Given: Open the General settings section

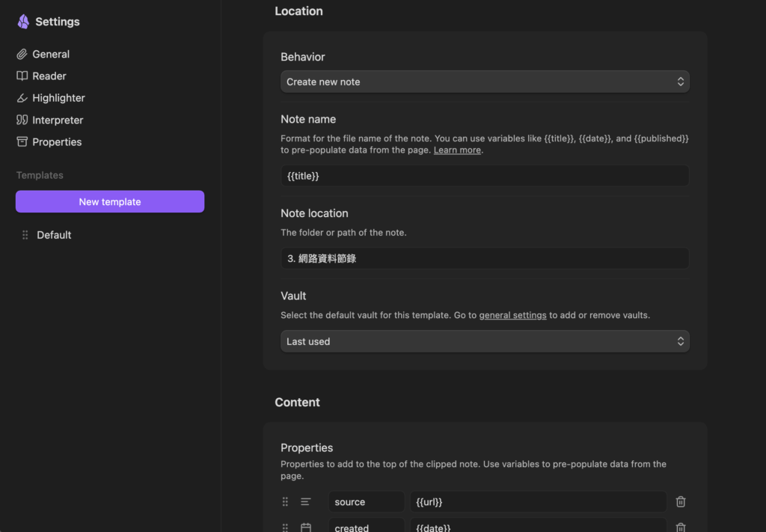Looking at the screenshot, I should pos(51,54).
